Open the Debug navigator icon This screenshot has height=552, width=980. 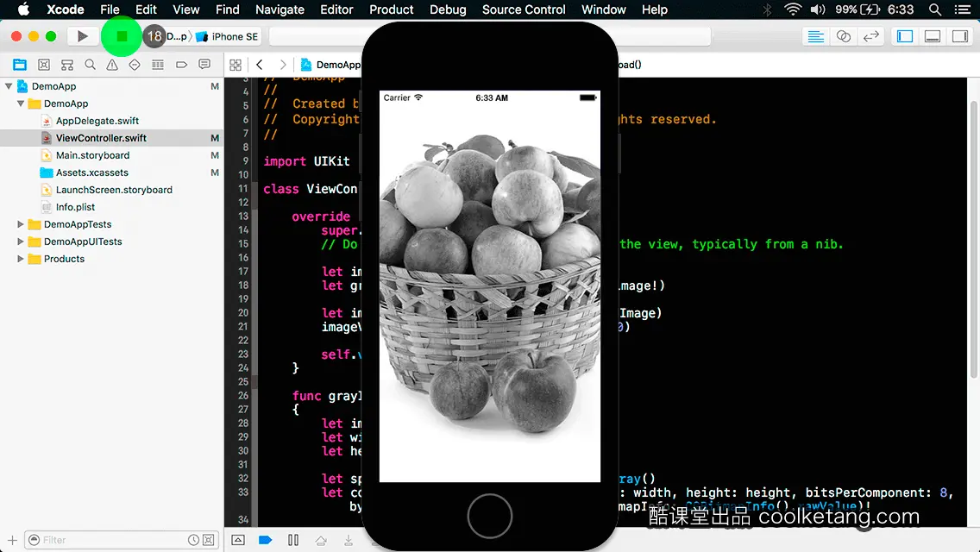point(158,65)
